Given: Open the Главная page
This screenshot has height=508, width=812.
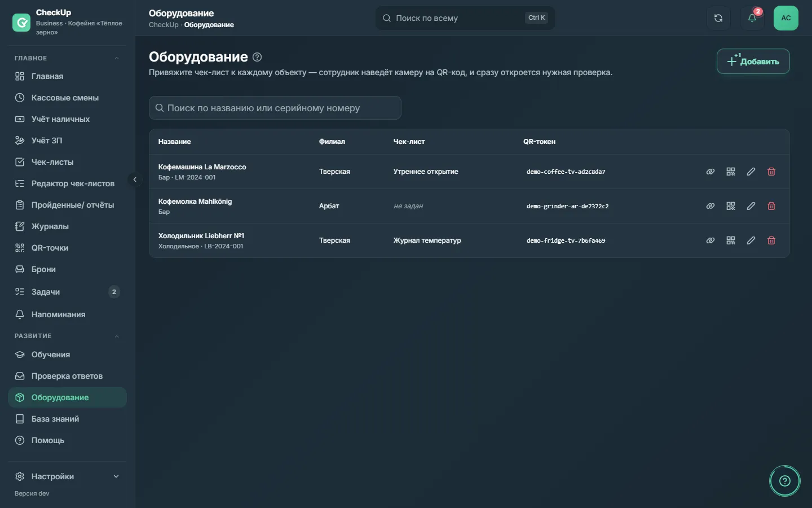Looking at the screenshot, I should (x=68, y=76).
